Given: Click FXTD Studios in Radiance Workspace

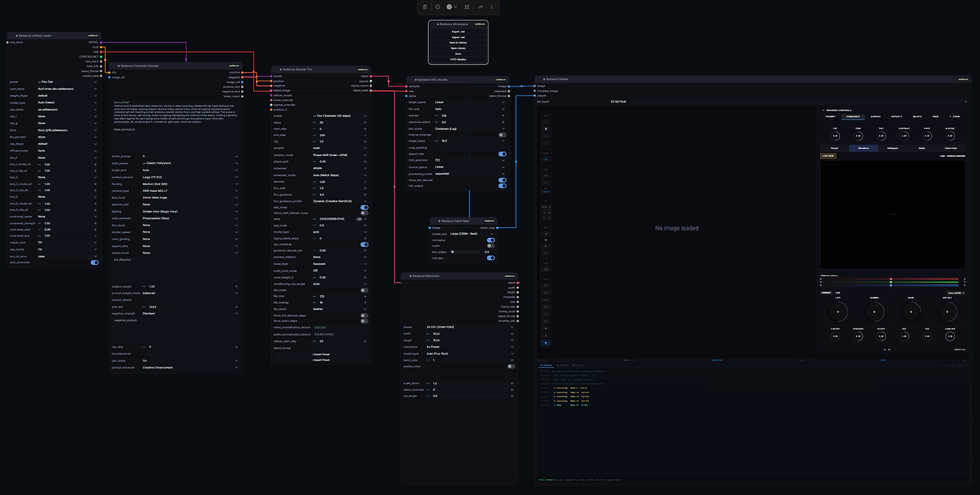Looking at the screenshot, I should click(458, 59).
